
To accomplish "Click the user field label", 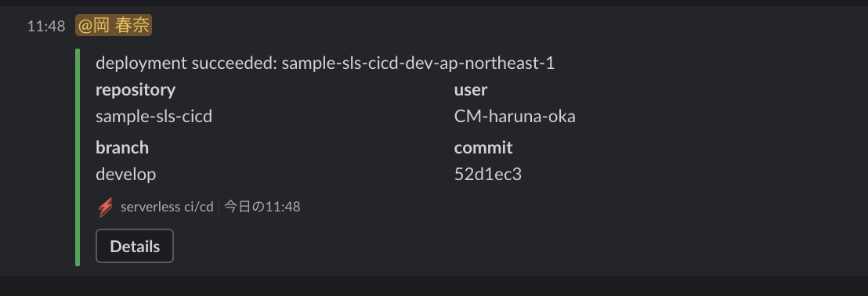I will (x=471, y=89).
